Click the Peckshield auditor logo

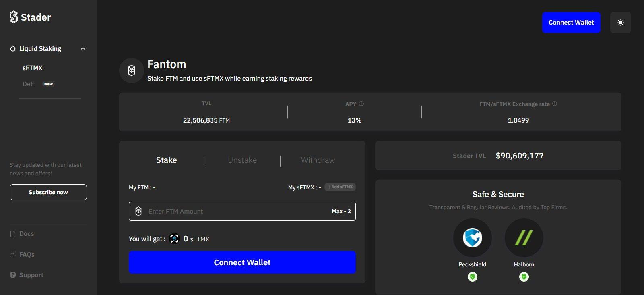473,238
